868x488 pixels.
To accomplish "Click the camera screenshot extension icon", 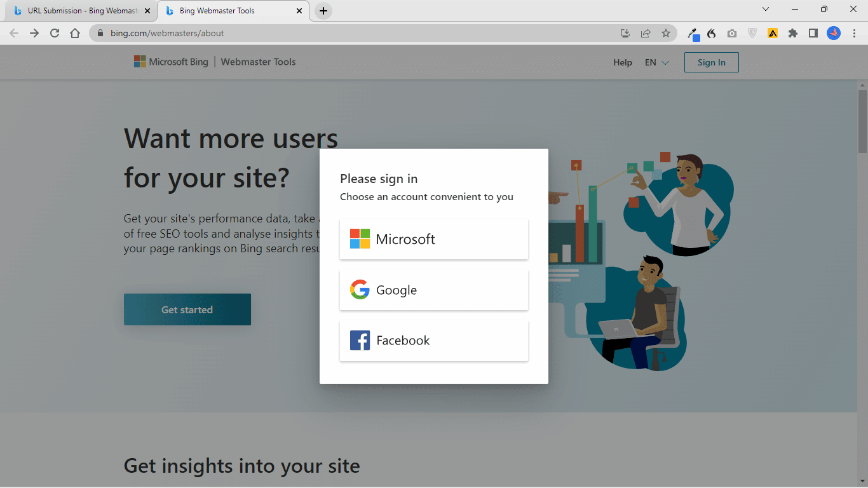I will (731, 33).
